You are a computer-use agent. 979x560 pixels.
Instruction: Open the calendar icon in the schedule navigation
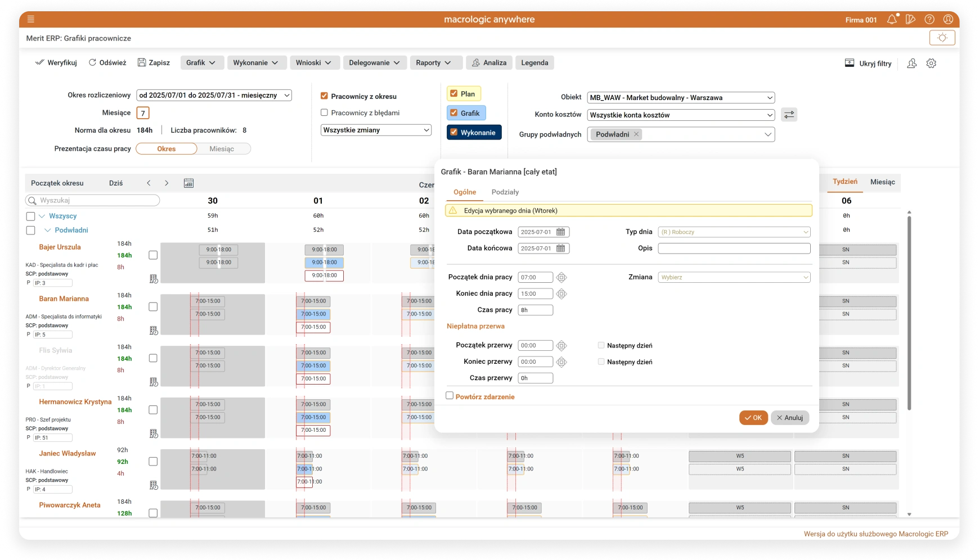pos(188,183)
